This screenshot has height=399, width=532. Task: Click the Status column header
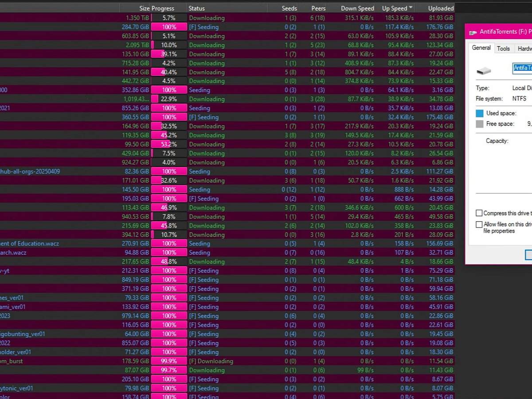pos(196,8)
